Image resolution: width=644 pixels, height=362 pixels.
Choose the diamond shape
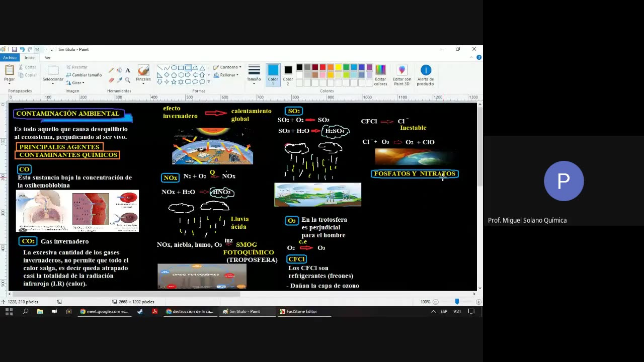click(x=167, y=75)
